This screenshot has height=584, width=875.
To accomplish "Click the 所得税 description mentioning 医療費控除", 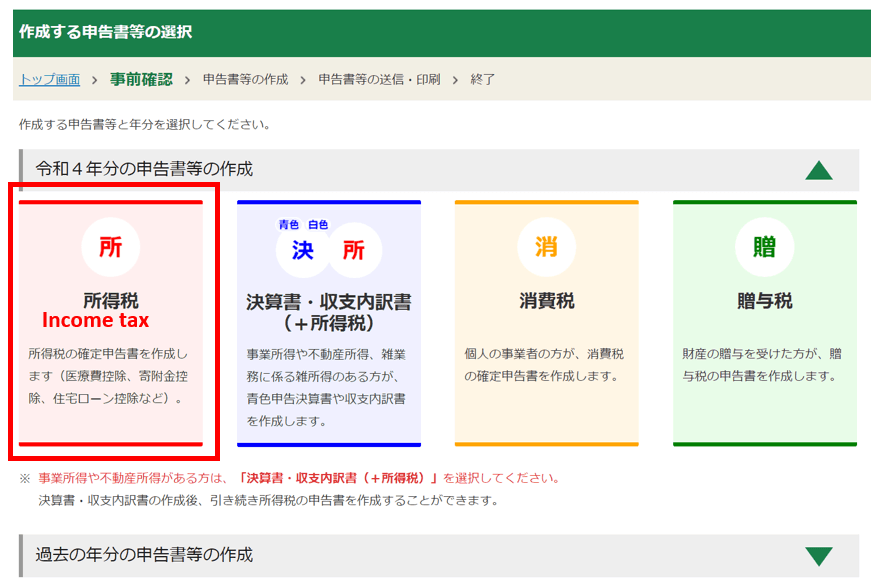I will [108, 376].
